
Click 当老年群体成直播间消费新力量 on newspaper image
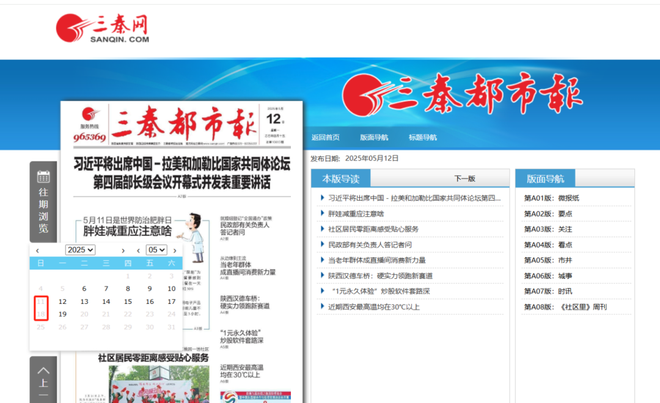pos(248,268)
